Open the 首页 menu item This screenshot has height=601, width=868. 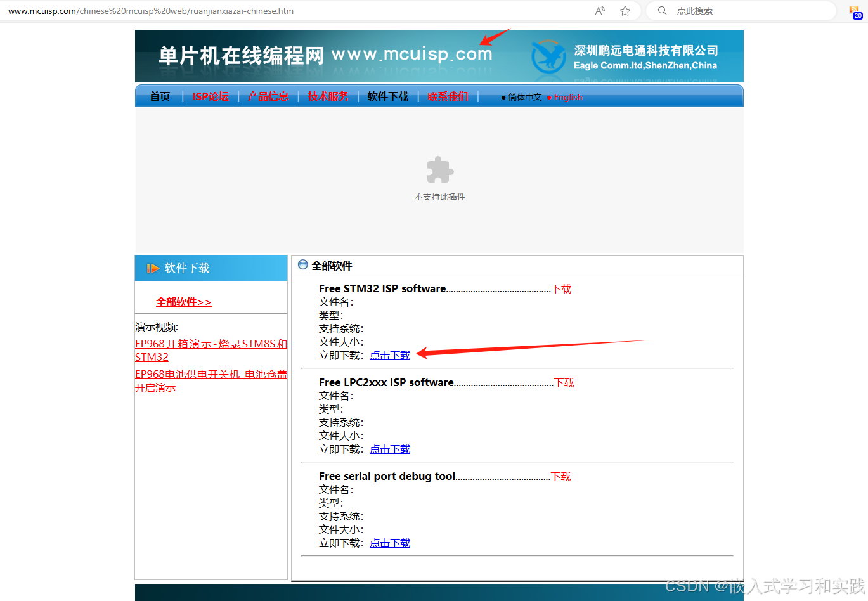pos(160,96)
